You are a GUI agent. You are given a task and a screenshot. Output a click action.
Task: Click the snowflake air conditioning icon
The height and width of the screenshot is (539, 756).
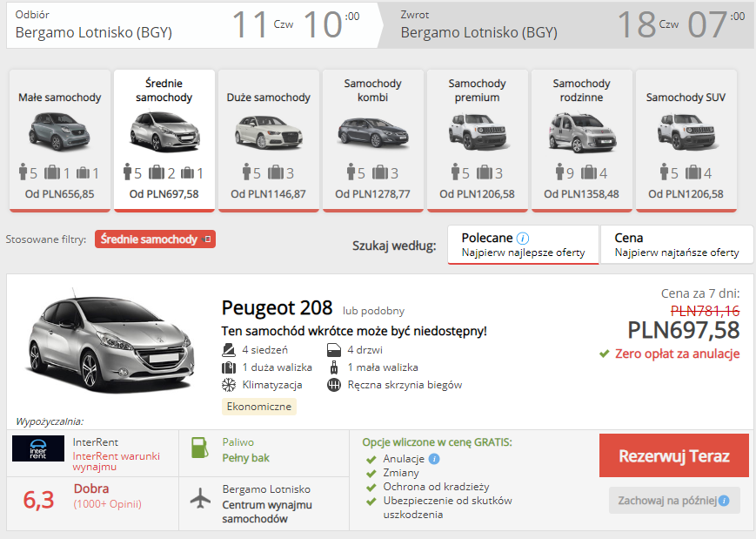pyautogui.click(x=229, y=385)
